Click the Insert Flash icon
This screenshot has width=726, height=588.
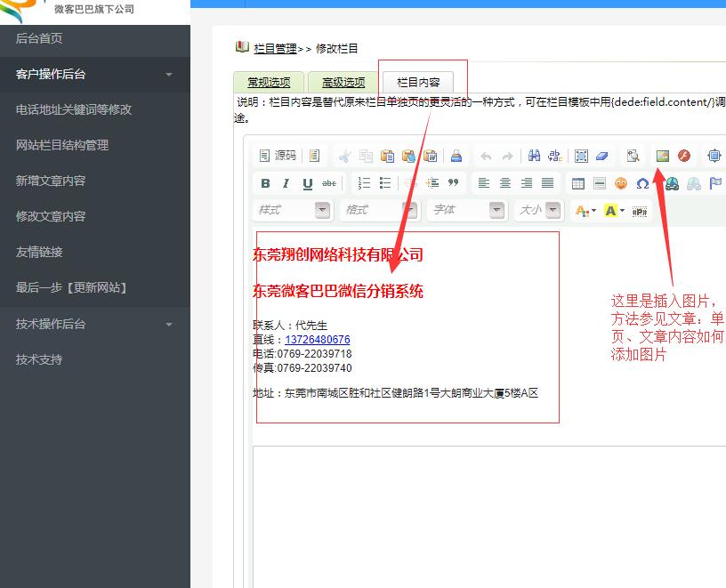click(684, 156)
